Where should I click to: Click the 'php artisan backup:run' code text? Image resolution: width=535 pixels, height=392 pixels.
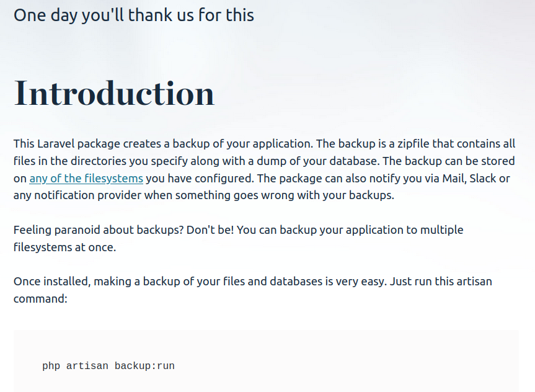(108, 366)
